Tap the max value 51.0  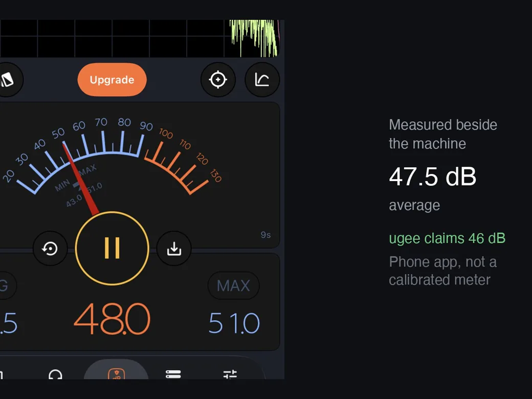point(234,323)
